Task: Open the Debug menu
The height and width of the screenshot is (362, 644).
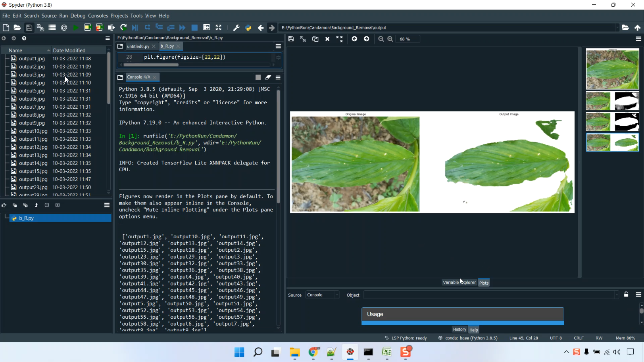Action: [x=78, y=16]
